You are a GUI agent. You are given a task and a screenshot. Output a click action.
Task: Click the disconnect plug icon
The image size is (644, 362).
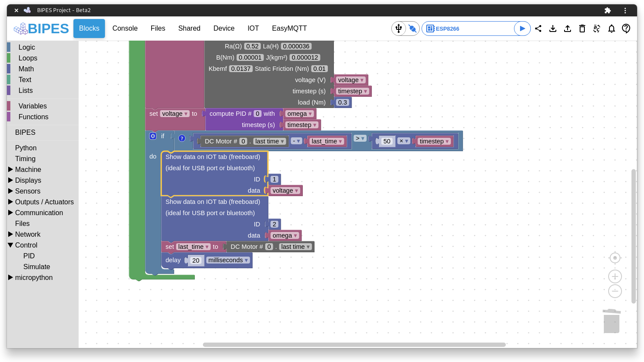(x=413, y=29)
